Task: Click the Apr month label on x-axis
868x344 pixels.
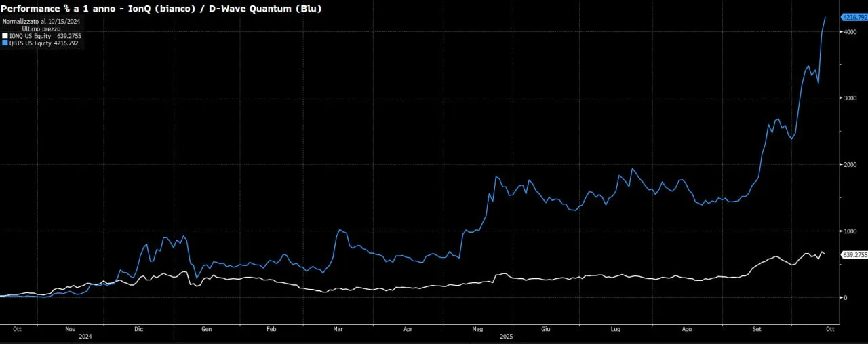Action: (408, 328)
